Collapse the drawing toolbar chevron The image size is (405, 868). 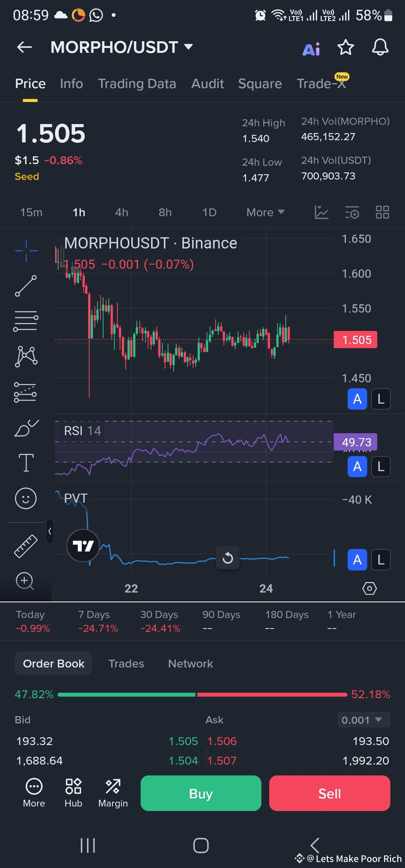(49, 531)
